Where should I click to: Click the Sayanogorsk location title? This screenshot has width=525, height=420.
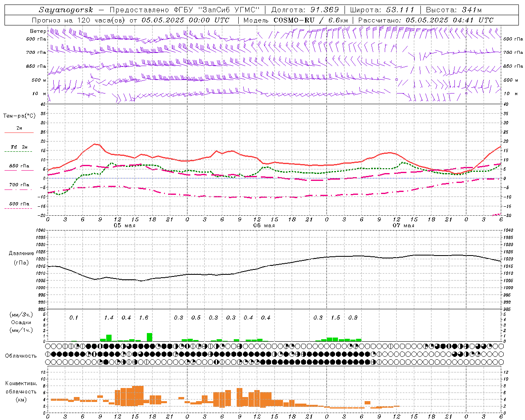click(x=66, y=10)
